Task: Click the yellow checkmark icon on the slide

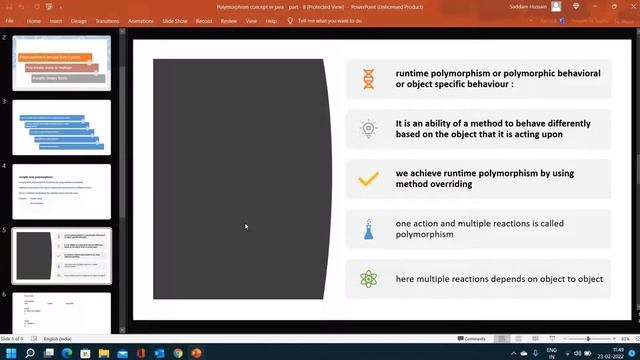Action: (x=368, y=179)
